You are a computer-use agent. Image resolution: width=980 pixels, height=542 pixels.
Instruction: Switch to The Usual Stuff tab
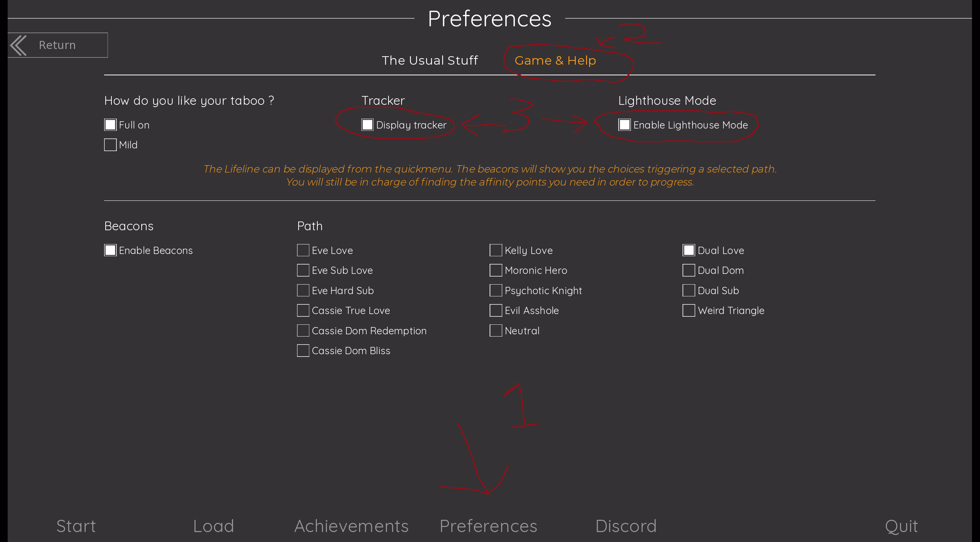pyautogui.click(x=430, y=60)
